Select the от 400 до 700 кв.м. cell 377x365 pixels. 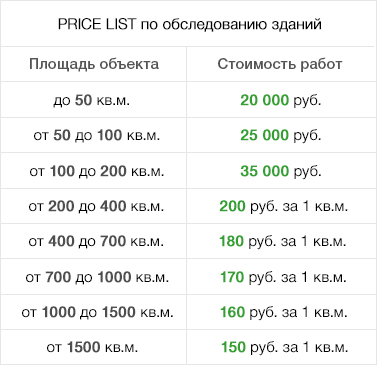point(96,241)
